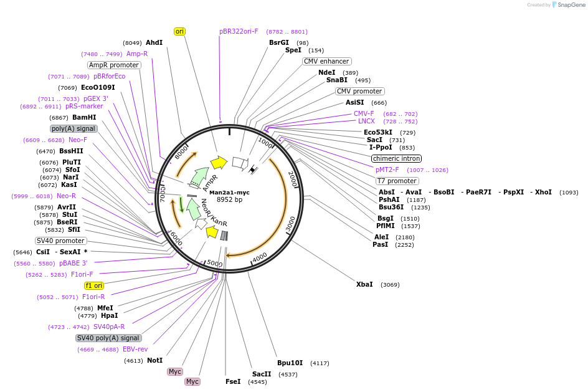Select the SV40 promoter label
The height and width of the screenshot is (392, 588).
[61, 241]
